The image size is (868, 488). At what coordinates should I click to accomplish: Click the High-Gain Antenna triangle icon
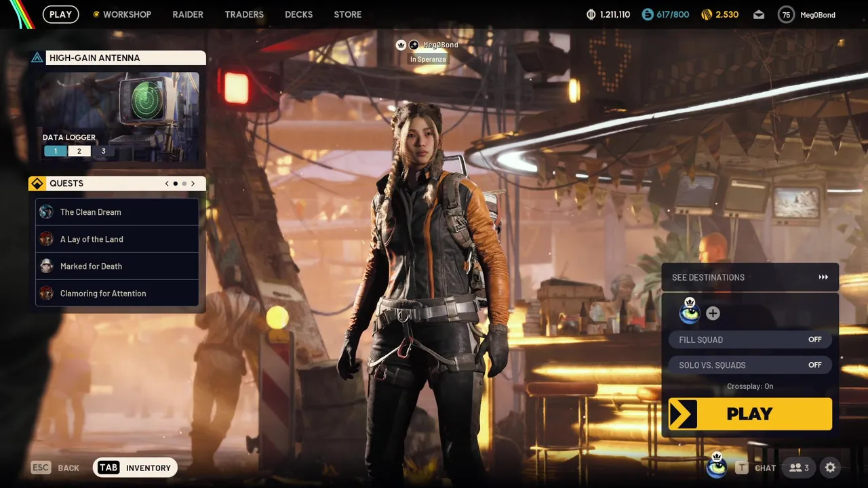coord(37,58)
